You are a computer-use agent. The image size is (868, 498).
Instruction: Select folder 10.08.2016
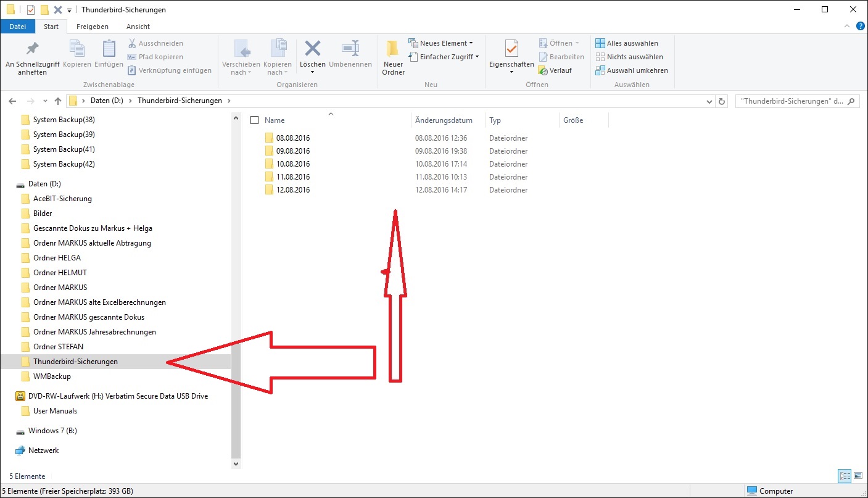[293, 164]
